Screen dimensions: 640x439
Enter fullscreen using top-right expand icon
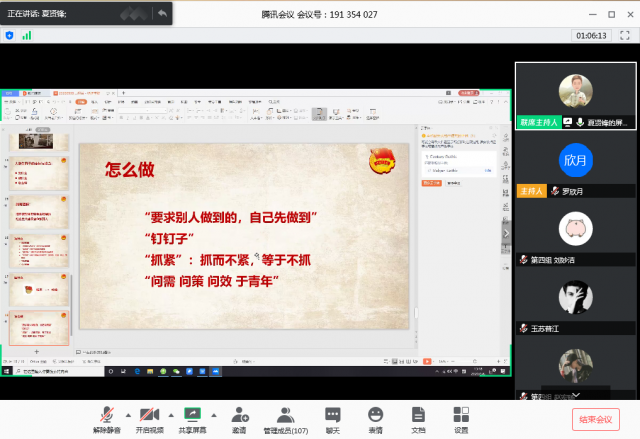(623, 35)
